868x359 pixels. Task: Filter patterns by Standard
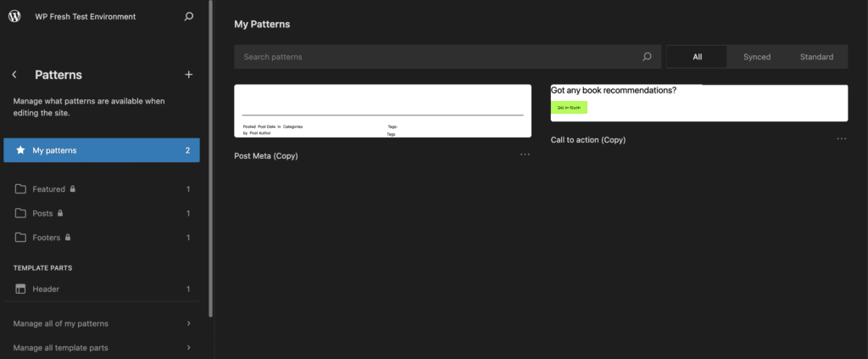[816, 57]
